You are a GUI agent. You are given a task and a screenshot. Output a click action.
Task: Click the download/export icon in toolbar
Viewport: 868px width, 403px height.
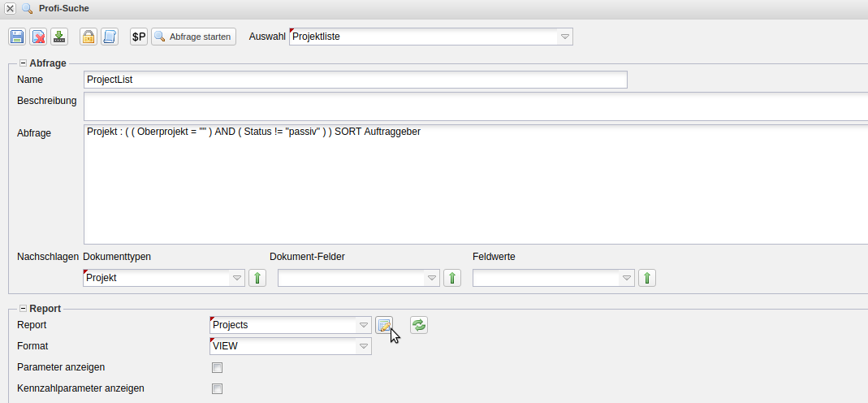(59, 37)
